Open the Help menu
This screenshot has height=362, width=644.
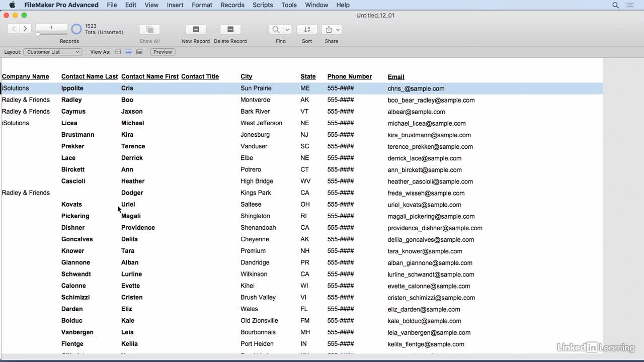point(343,5)
